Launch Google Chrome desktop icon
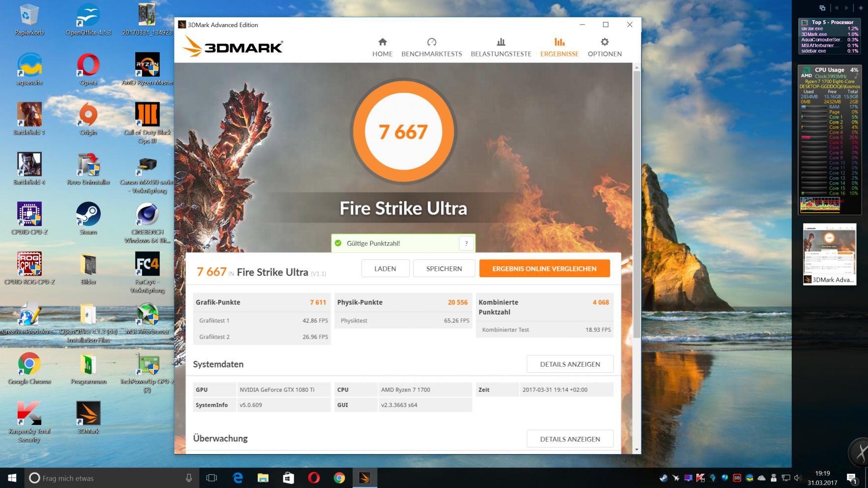Image resolution: width=868 pixels, height=488 pixels. point(30,368)
